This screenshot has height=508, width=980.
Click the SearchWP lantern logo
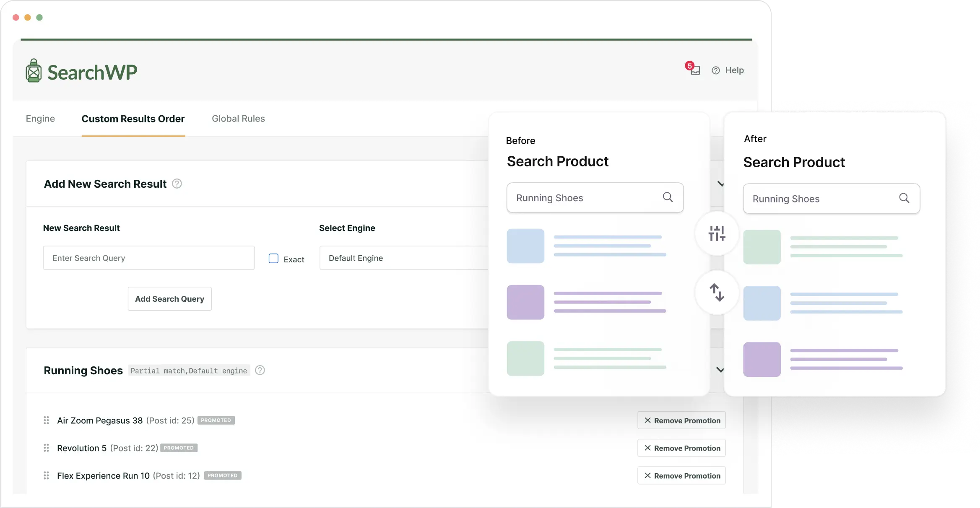34,70
